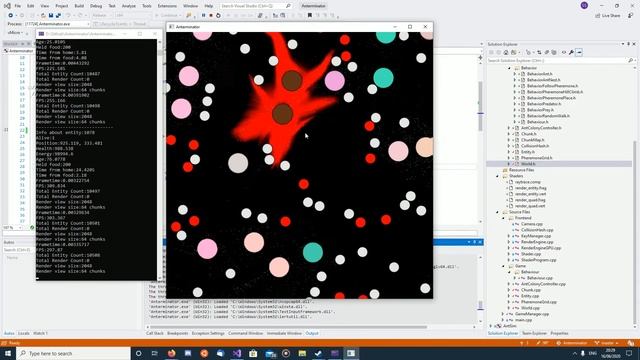Select PheromoneGrid.cpp file
640x360 pixels.
(539, 302)
